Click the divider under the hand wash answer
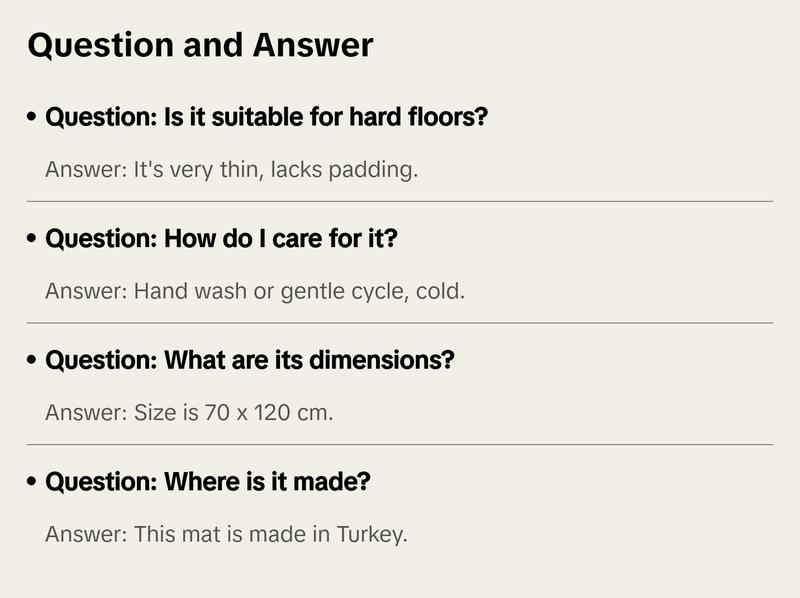 [400, 323]
